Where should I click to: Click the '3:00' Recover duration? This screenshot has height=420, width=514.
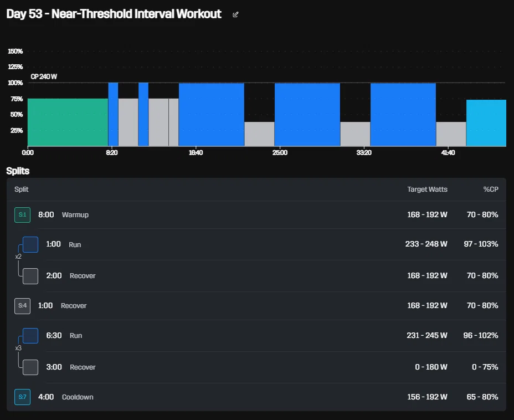(x=54, y=367)
